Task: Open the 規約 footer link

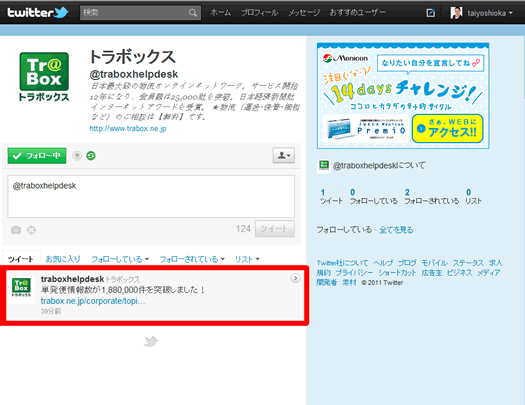Action: tap(323, 273)
